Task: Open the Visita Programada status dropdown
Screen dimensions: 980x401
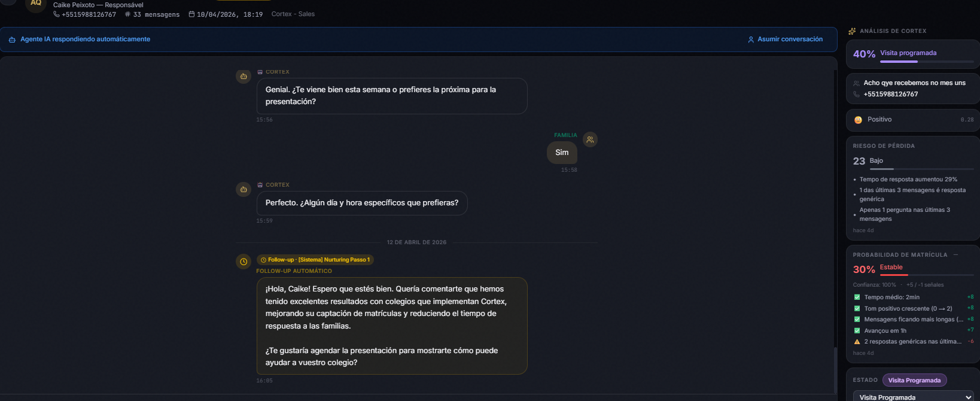Action: coord(913,397)
